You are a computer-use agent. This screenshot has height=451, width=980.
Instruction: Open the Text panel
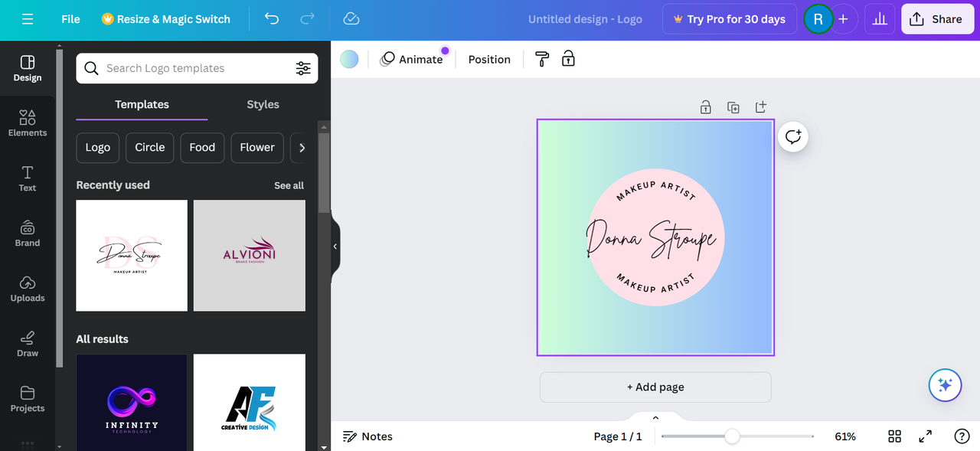(27, 178)
